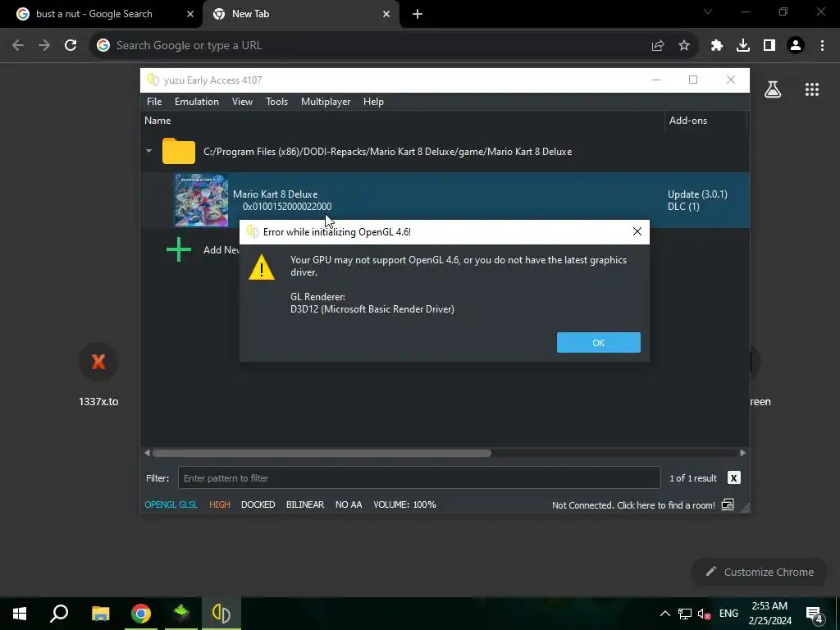Bookmark this tab with the star icon
Image resolution: width=840 pixels, height=630 pixels.
pyautogui.click(x=684, y=46)
